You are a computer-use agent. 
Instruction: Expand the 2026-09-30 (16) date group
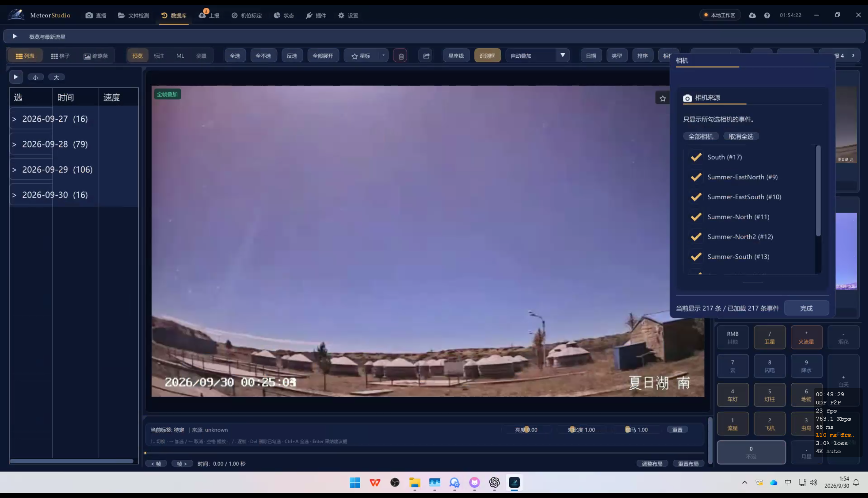[x=14, y=195]
